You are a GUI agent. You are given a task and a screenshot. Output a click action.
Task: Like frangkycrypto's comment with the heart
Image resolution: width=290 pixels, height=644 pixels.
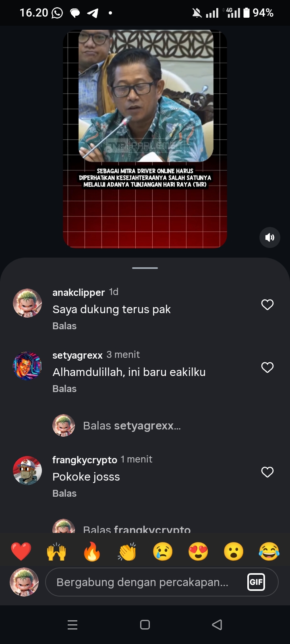[267, 472]
